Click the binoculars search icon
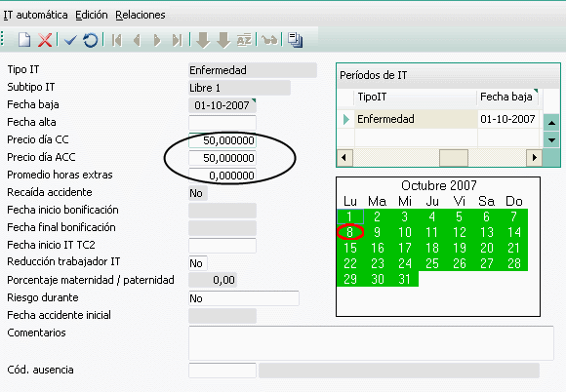This screenshot has width=566, height=392. pyautogui.click(x=269, y=40)
